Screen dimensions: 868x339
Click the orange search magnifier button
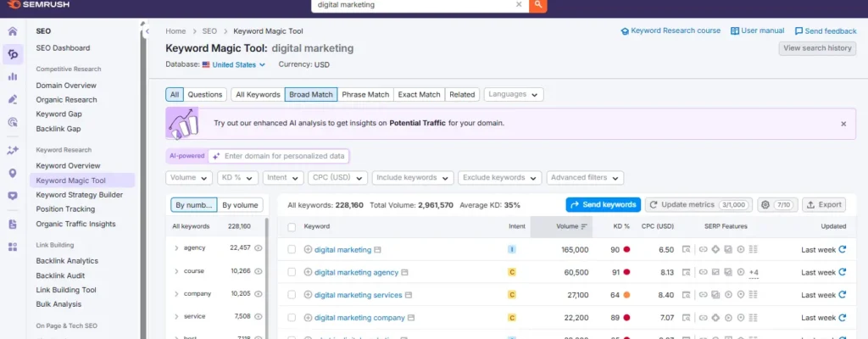(537, 5)
